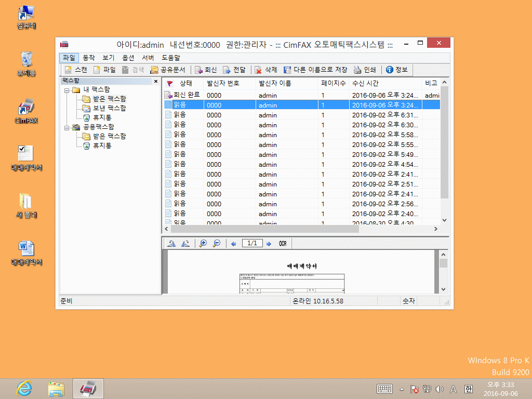Select the 휴지통 desktop icon
Viewport: 532px width, 399px height.
click(26, 64)
